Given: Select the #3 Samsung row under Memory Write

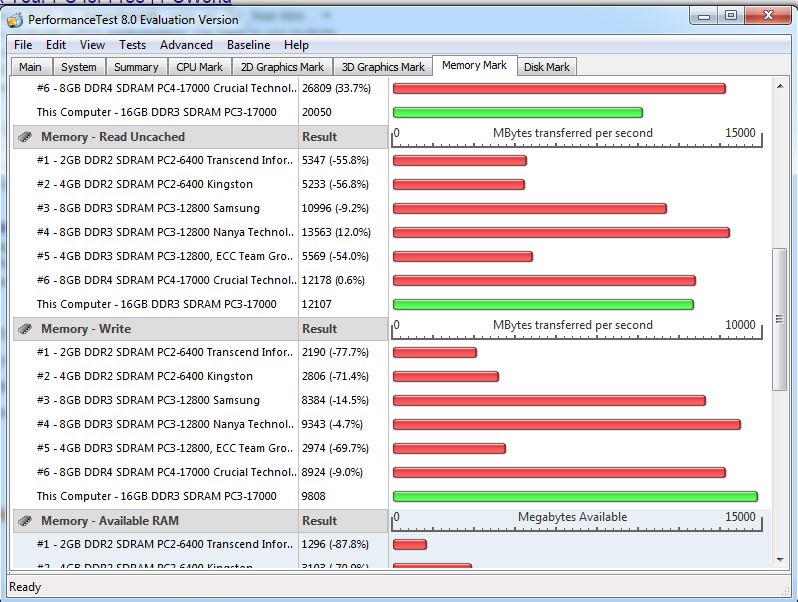Looking at the screenshot, I should pos(150,400).
